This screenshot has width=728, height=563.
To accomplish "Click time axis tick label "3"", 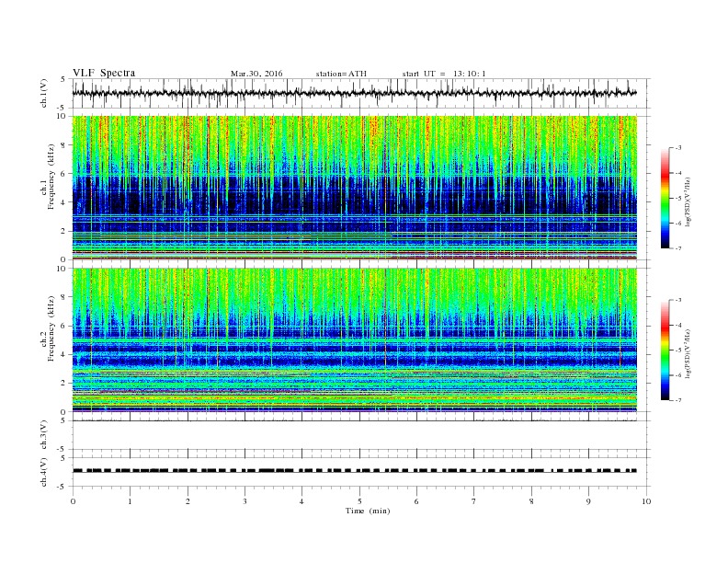I will tap(245, 501).
